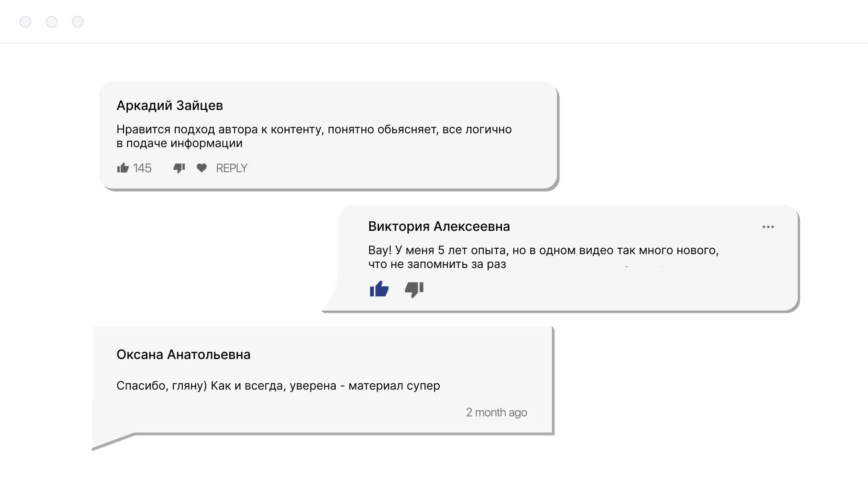The width and height of the screenshot is (868, 493).
Task: Toggle blue thumbs up on Виктория's comment
Action: [x=379, y=289]
